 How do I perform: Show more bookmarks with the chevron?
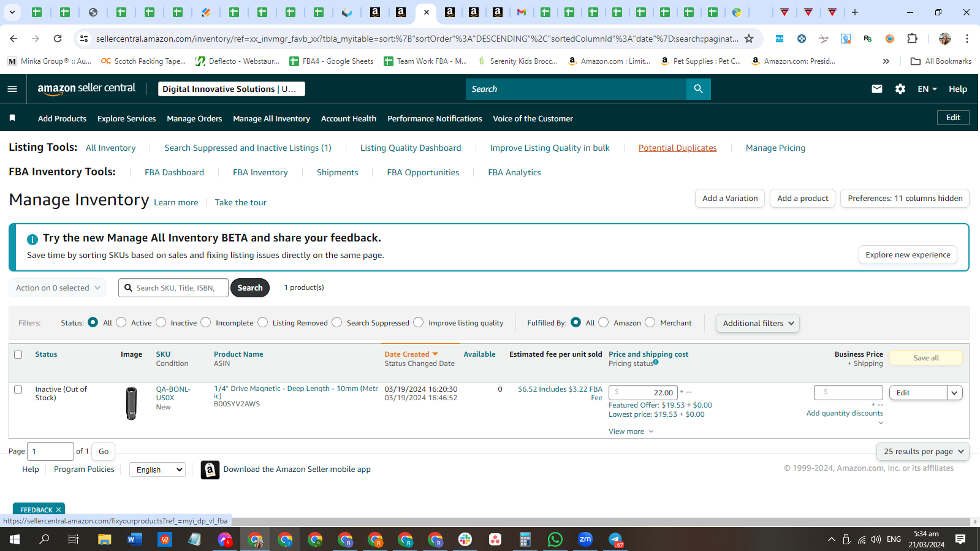click(886, 61)
